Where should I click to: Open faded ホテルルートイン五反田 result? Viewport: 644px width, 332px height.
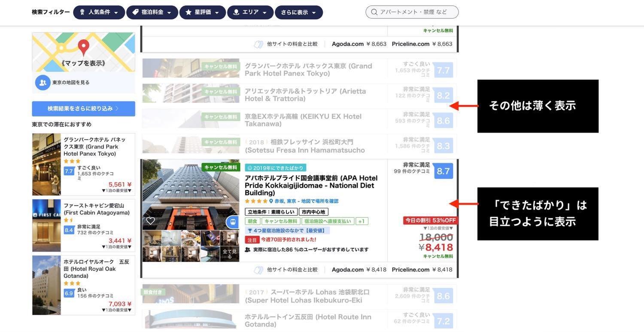[308, 320]
